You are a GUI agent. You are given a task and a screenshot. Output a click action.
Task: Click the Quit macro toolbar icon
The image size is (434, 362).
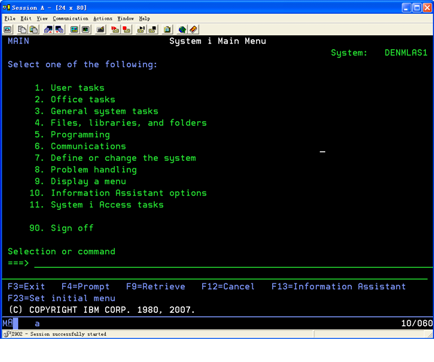point(153,30)
